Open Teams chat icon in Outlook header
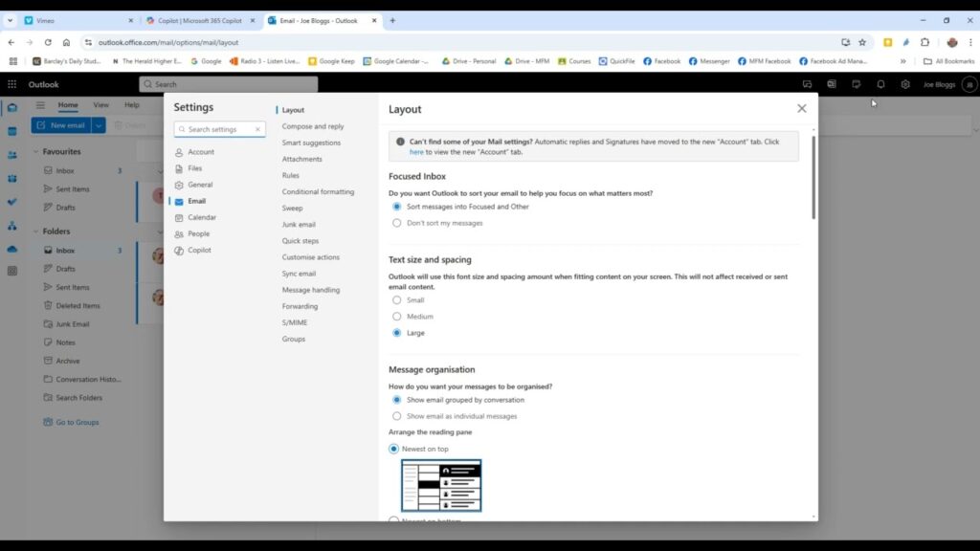 tap(807, 84)
